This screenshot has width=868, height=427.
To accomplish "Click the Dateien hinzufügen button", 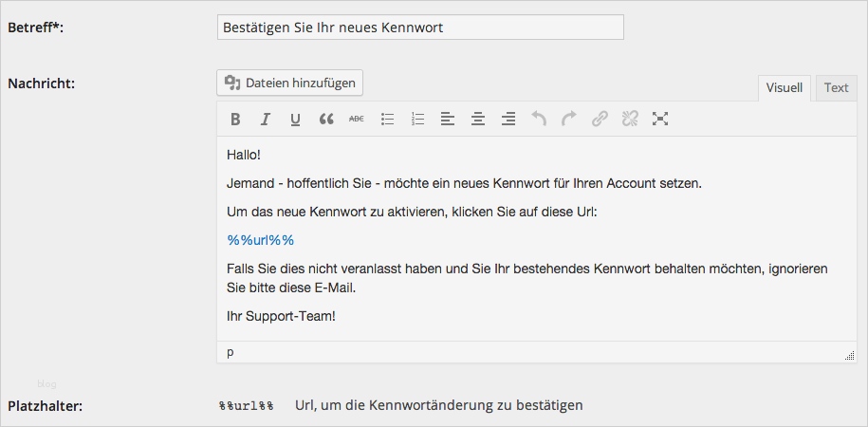I will point(289,84).
